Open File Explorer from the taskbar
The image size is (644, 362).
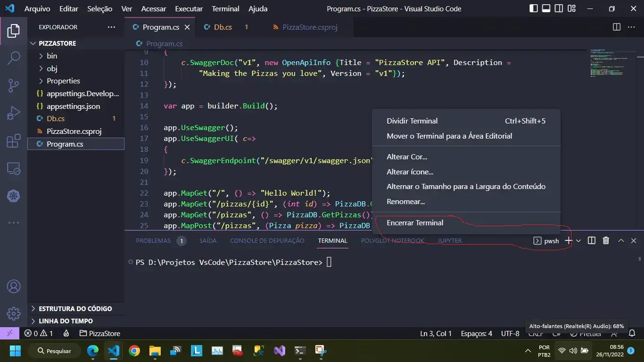click(155, 351)
